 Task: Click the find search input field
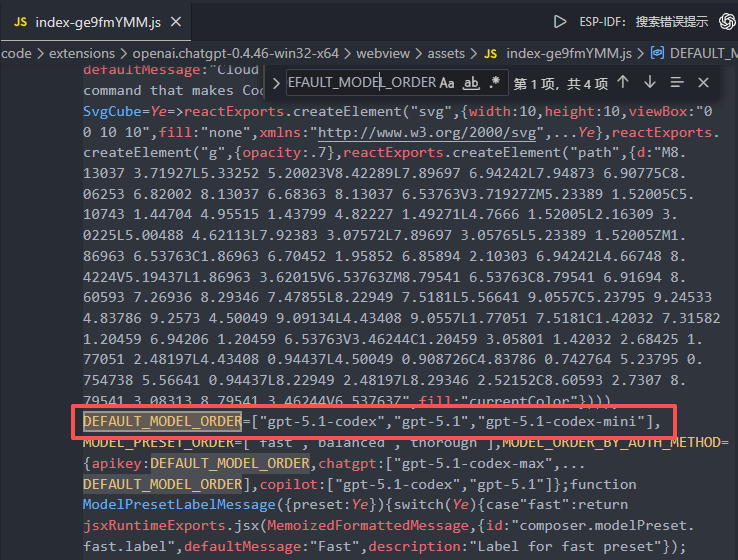click(x=360, y=82)
